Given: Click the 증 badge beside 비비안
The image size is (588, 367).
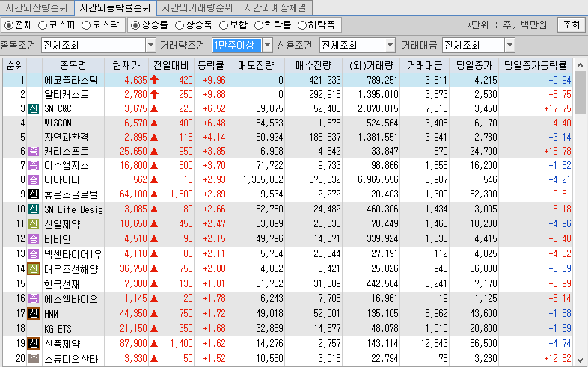Looking at the screenshot, I should 34,239.
